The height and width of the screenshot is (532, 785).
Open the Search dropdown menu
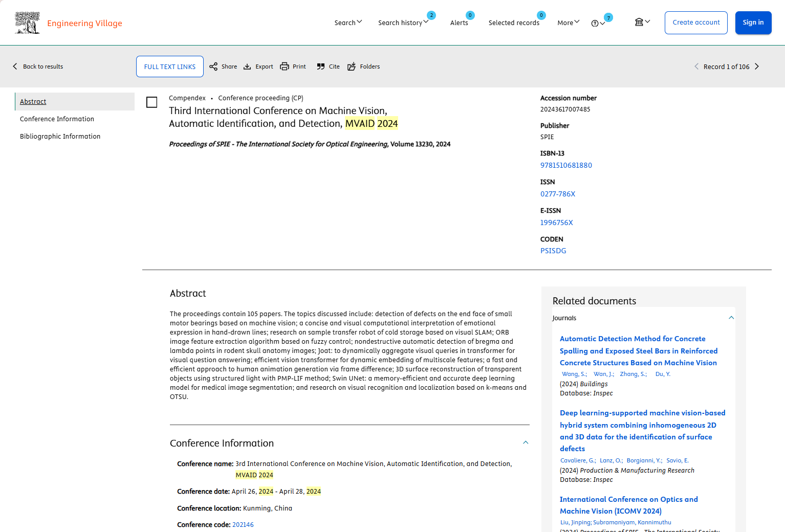(x=348, y=23)
